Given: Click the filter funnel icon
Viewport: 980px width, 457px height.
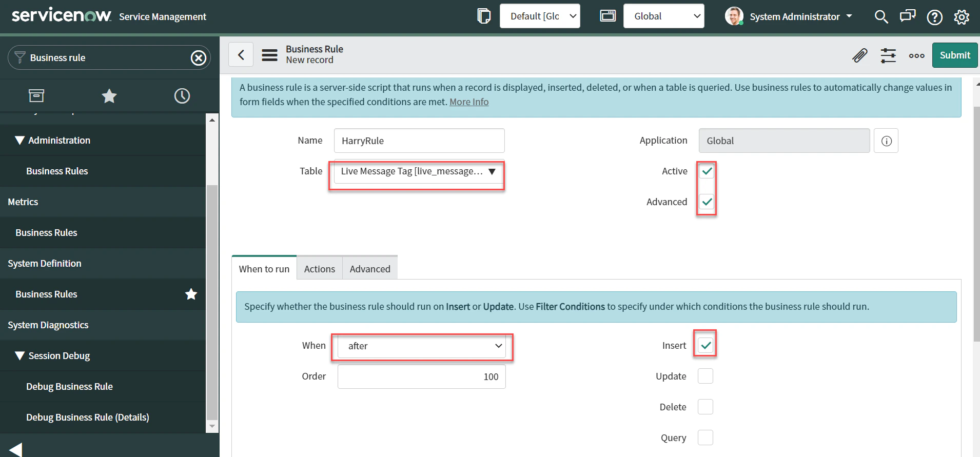Looking at the screenshot, I should coord(20,57).
